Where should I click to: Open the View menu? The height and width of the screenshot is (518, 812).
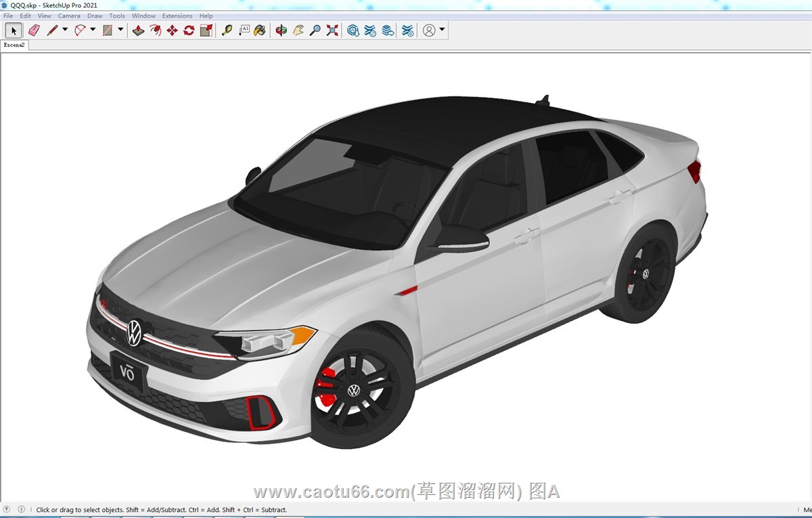pyautogui.click(x=44, y=16)
